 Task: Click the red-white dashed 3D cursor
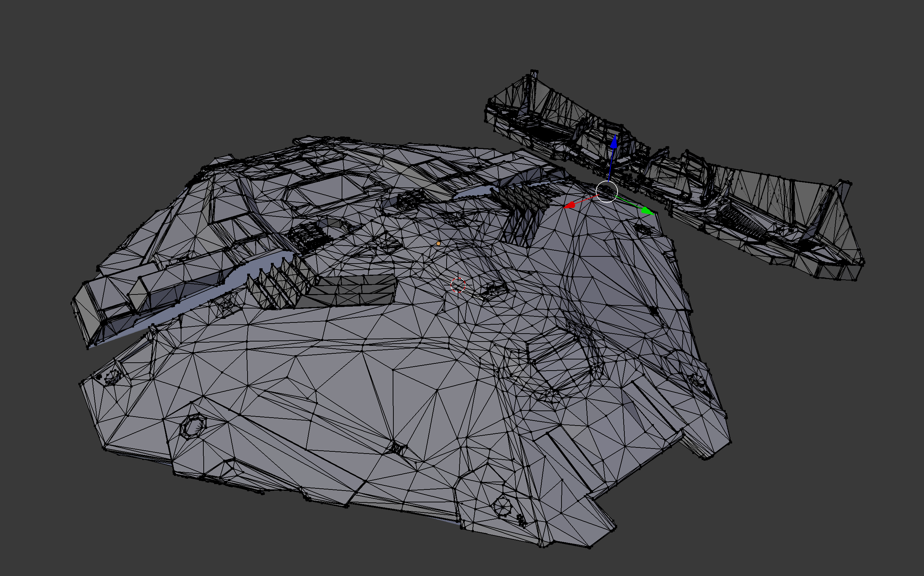click(x=458, y=285)
